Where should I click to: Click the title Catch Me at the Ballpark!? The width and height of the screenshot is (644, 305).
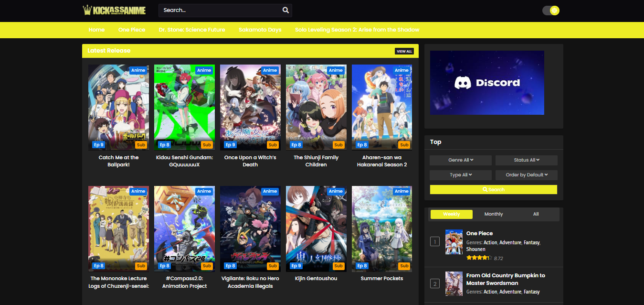[x=118, y=161]
